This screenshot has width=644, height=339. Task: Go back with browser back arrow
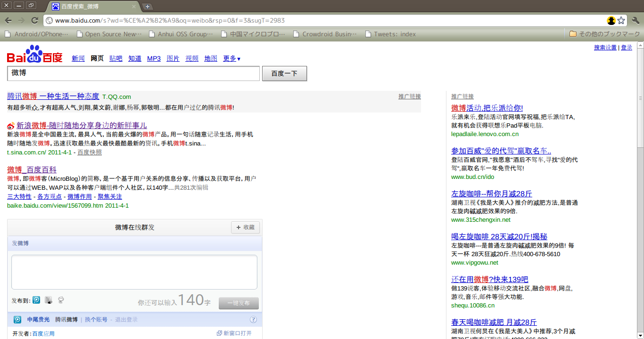[x=8, y=20]
